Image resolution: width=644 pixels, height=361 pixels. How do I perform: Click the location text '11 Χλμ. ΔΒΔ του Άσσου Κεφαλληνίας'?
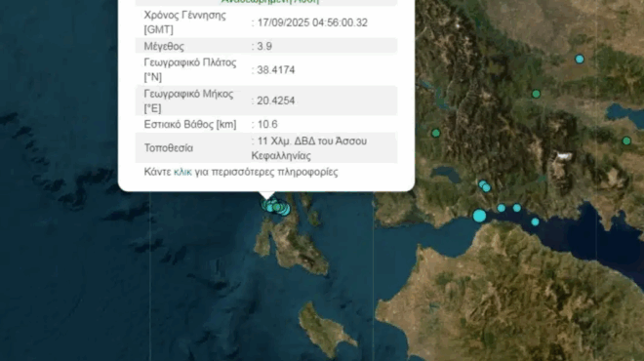pos(309,148)
